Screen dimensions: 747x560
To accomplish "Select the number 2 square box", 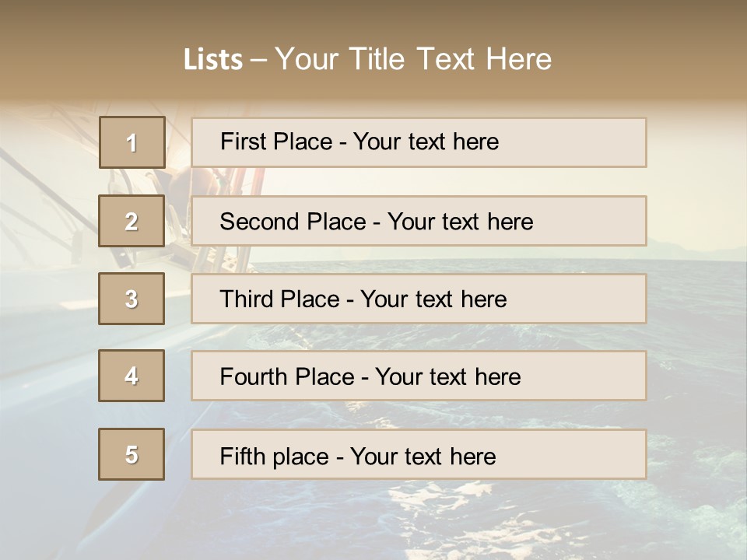I will (x=132, y=221).
